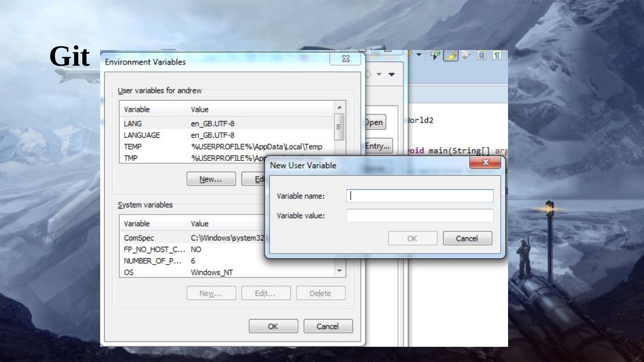Click the highlighter brush icon in Eclipse toolbar
This screenshot has height=362, width=644.
[x=451, y=55]
